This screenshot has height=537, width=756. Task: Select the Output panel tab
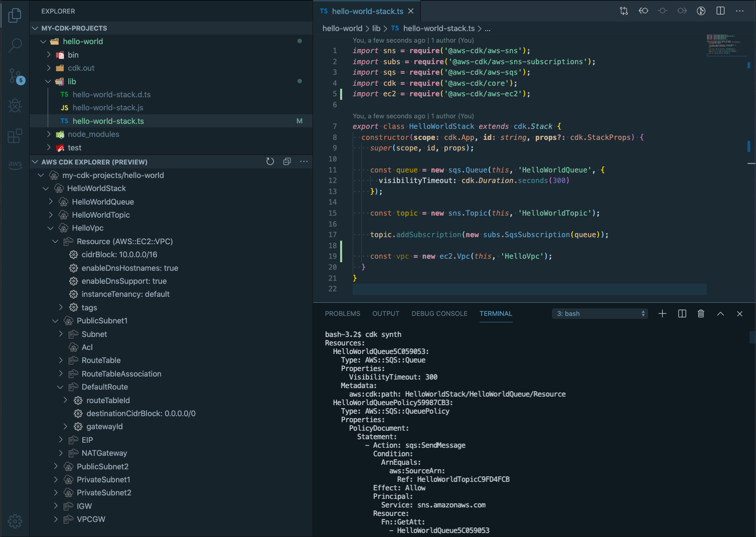click(385, 313)
